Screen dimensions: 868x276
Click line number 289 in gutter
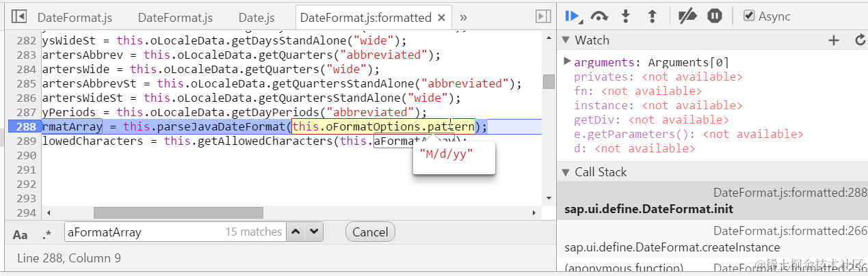[x=26, y=141]
